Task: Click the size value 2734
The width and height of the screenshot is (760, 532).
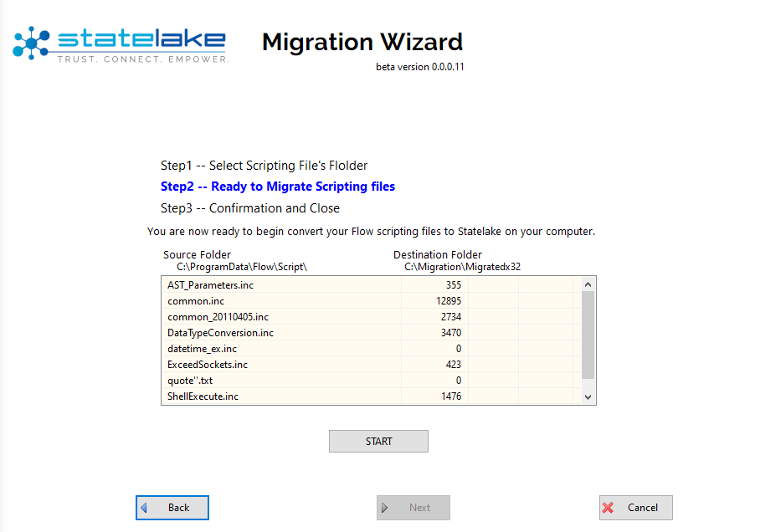Action: coord(451,317)
